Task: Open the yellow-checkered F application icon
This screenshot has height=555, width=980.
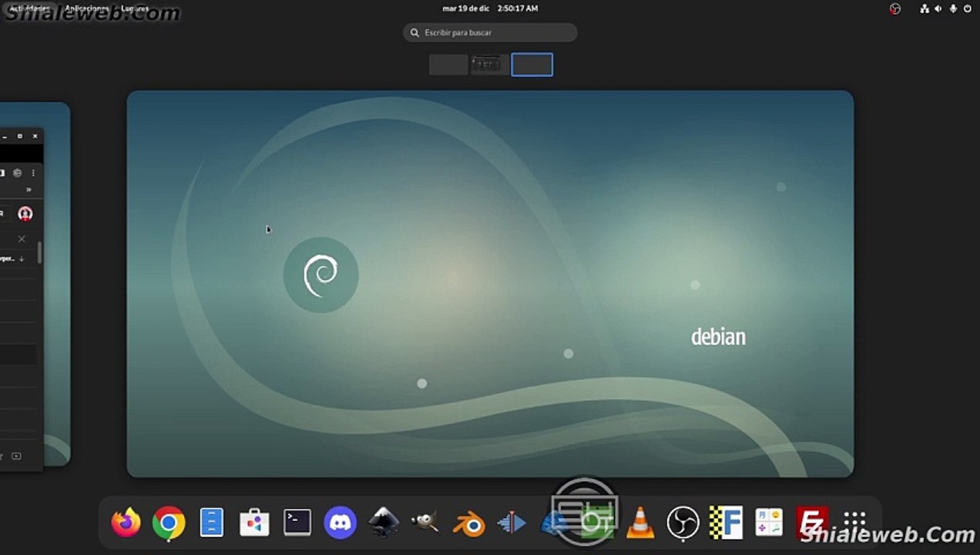Action: 725,523
